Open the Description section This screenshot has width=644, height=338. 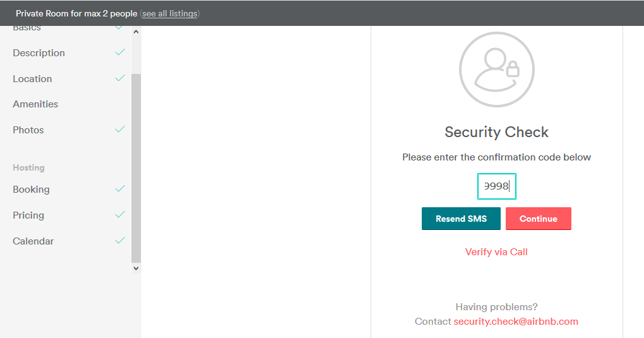(x=39, y=53)
